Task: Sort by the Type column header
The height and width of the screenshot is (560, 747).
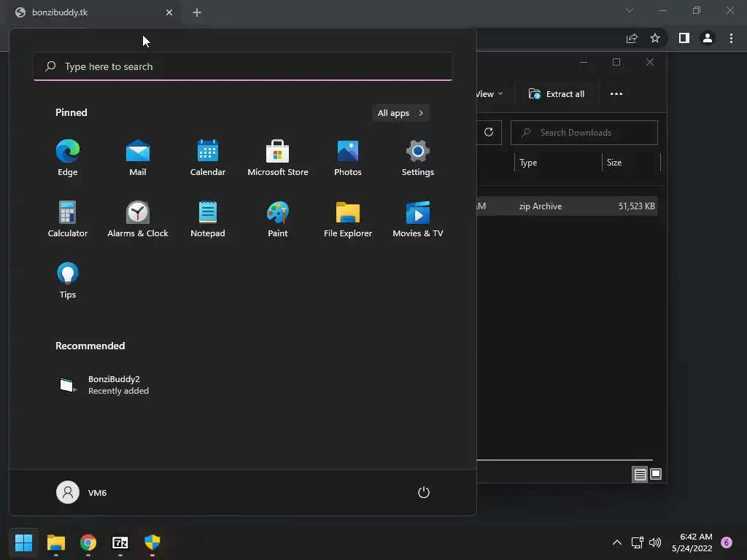Action: (558, 163)
